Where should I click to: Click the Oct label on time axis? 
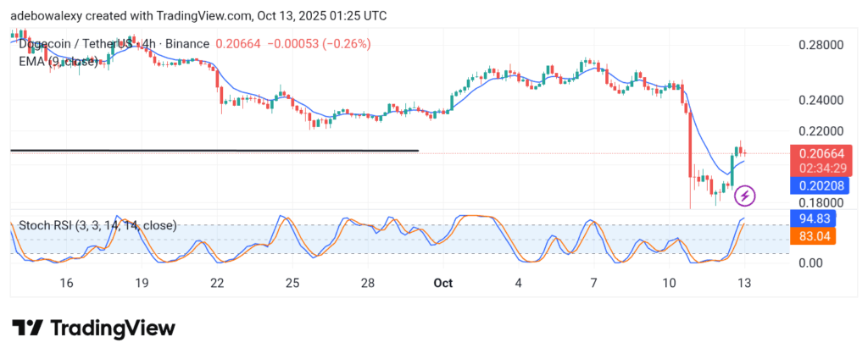pyautogui.click(x=442, y=283)
